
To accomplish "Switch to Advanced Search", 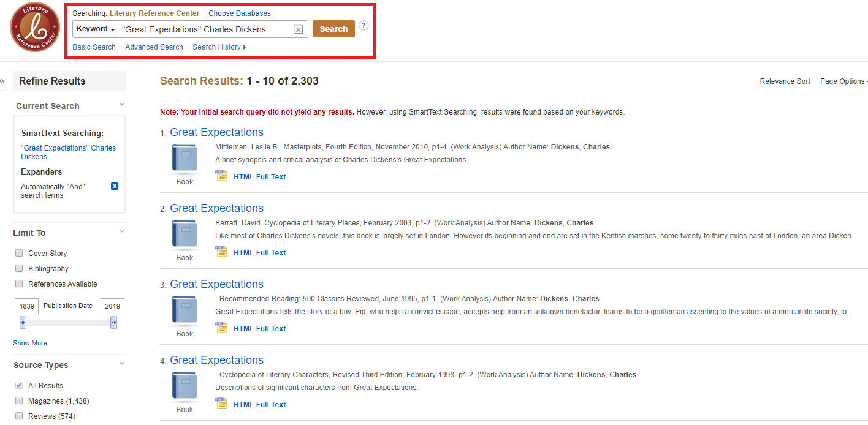I will [x=154, y=47].
